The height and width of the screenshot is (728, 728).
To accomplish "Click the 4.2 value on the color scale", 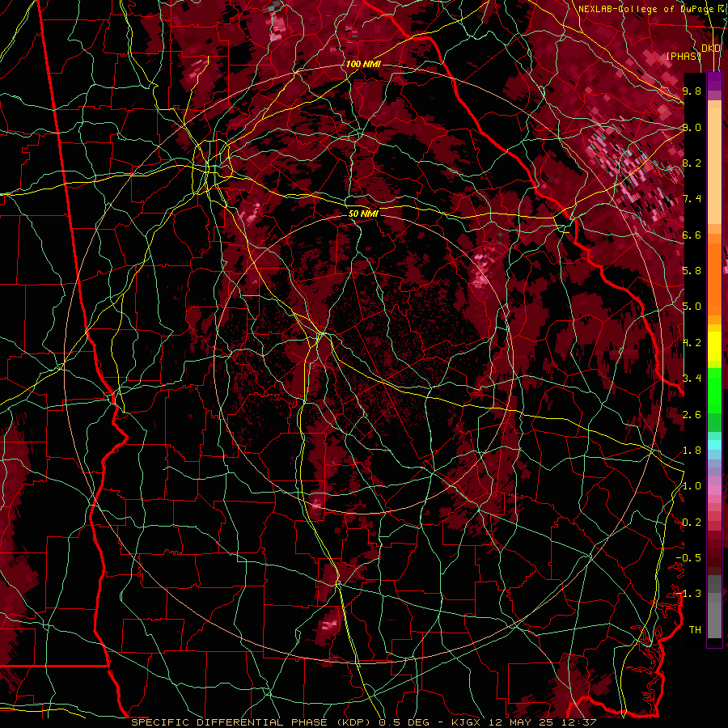I will click(692, 343).
